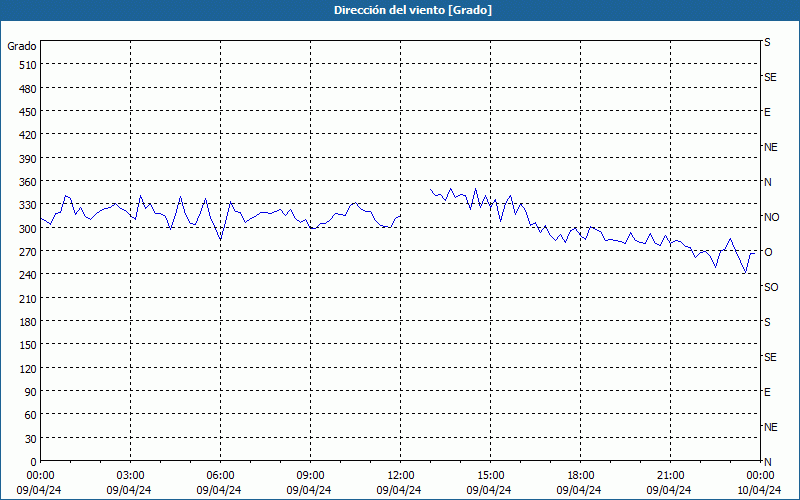Image resolution: width=800 pixels, height=500 pixels.
Task: Click the 270 left-axis value
Action: 28,252
